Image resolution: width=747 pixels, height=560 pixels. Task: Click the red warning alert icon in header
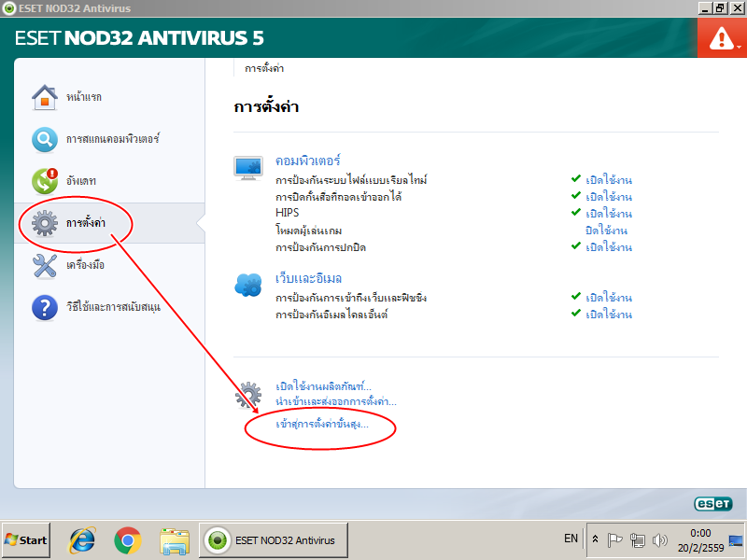point(721,38)
